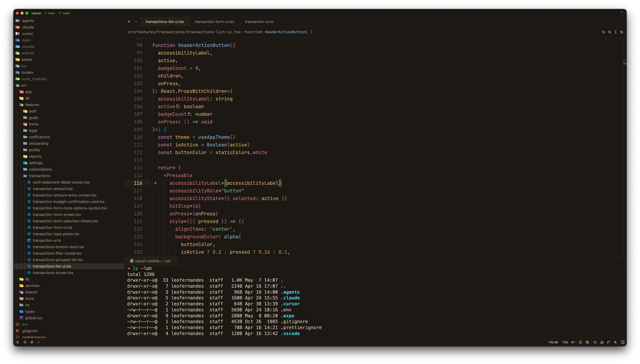Image resolution: width=640 pixels, height=364 pixels.
Task: Click the Zeta edit prediction icon in status bar
Action: tap(573, 342)
